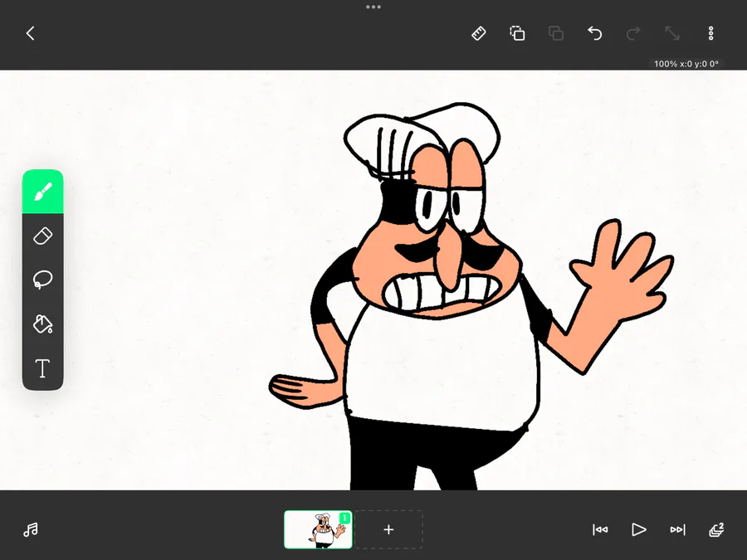Select the Eraser tool
This screenshot has width=747, height=560.
pos(43,236)
